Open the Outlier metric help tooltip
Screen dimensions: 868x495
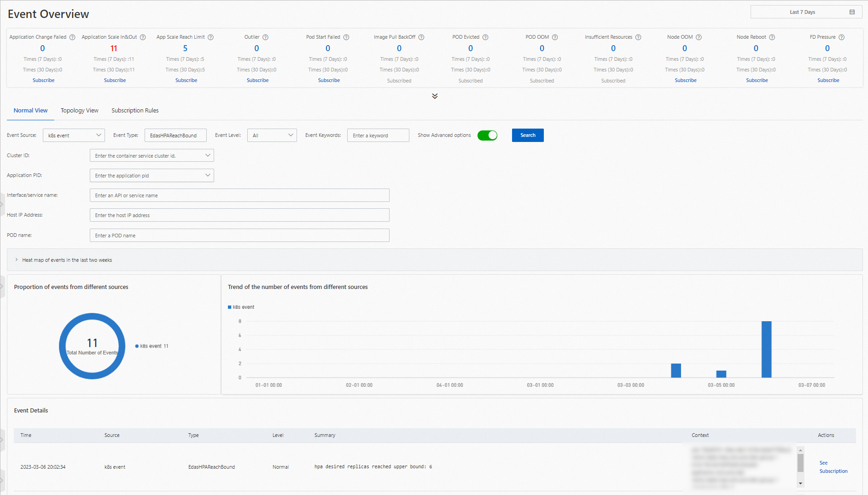(266, 37)
